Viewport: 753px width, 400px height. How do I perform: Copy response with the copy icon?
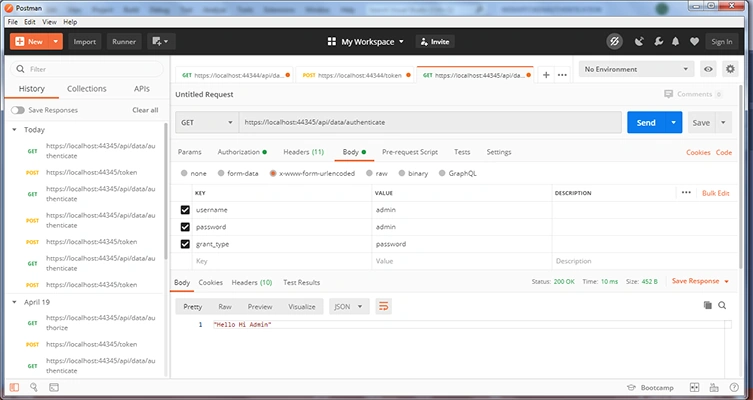(707, 305)
